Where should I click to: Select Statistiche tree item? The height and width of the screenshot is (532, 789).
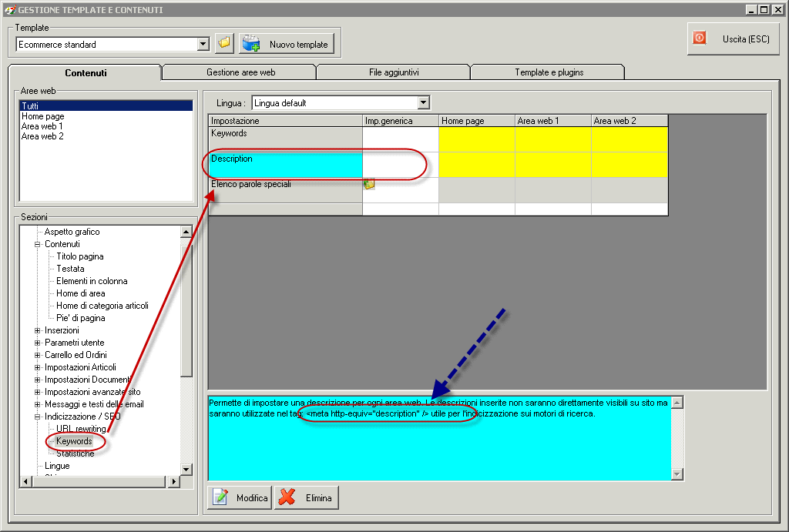pyautogui.click(x=76, y=453)
